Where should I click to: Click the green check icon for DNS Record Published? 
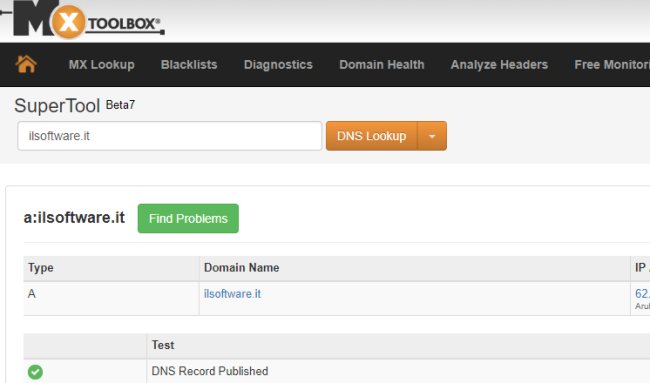(x=35, y=372)
